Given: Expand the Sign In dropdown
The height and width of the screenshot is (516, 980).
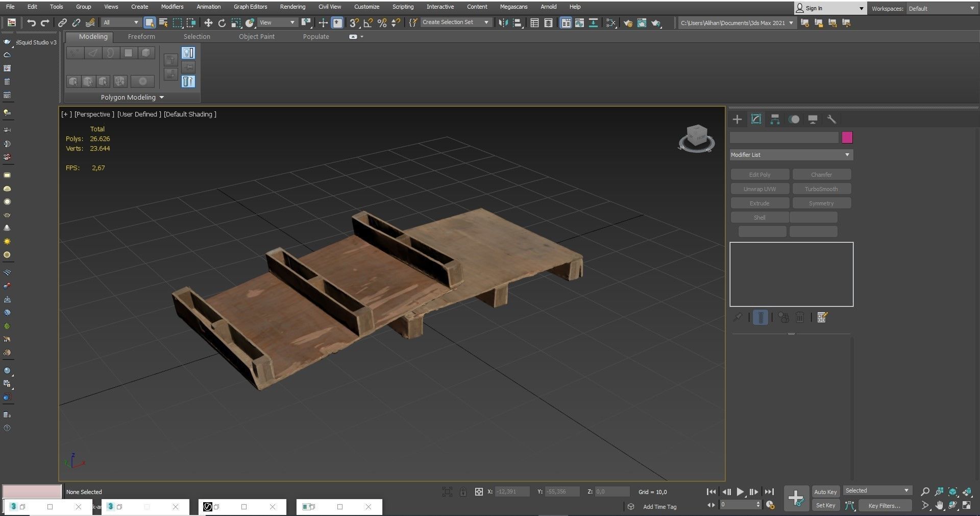Looking at the screenshot, I should pos(862,8).
